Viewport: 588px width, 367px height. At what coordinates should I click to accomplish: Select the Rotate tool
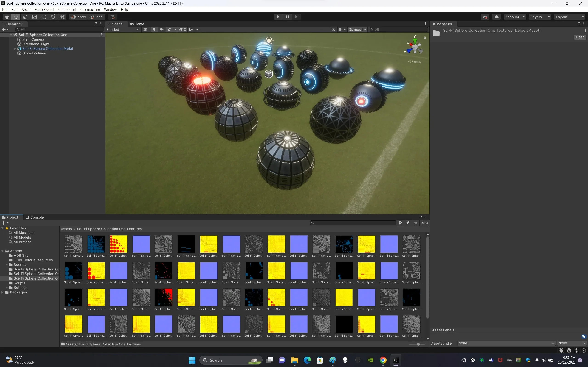pyautogui.click(x=25, y=17)
